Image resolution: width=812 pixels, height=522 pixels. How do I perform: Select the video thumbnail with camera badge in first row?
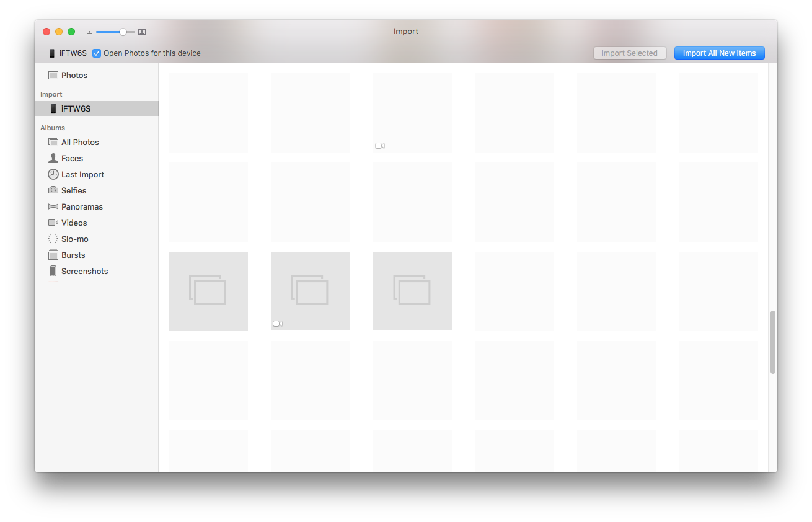point(412,112)
